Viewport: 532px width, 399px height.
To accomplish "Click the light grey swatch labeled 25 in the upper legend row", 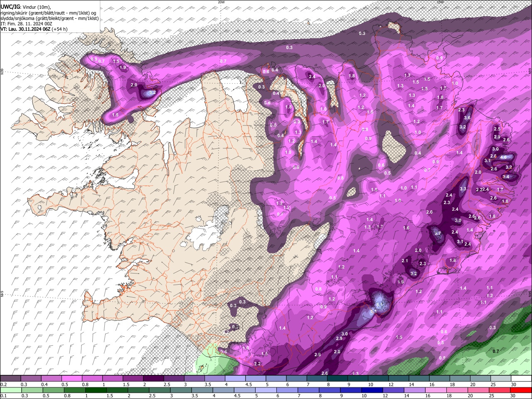I will (501, 379).
